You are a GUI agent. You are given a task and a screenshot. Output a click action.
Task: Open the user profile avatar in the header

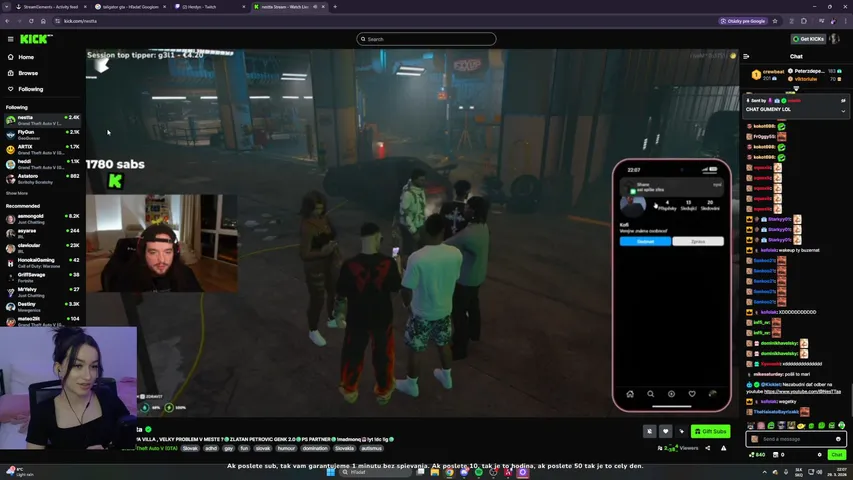point(835,39)
